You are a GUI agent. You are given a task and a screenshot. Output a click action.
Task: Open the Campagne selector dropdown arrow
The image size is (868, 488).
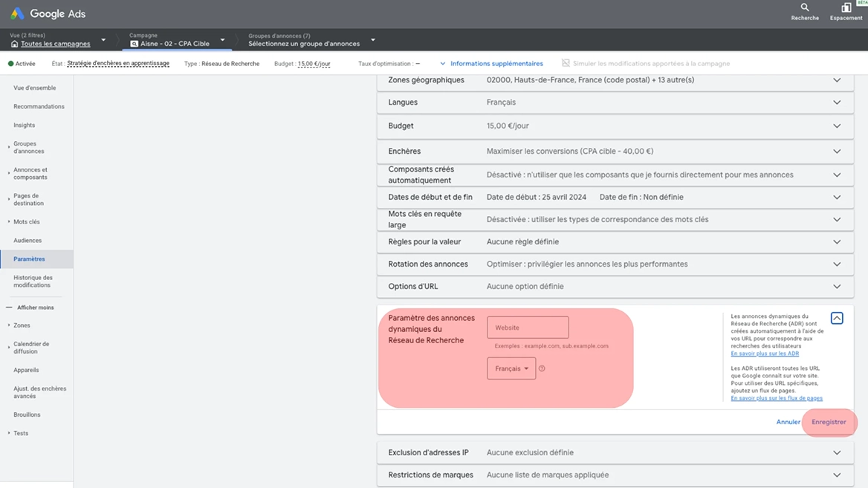pyautogui.click(x=222, y=40)
